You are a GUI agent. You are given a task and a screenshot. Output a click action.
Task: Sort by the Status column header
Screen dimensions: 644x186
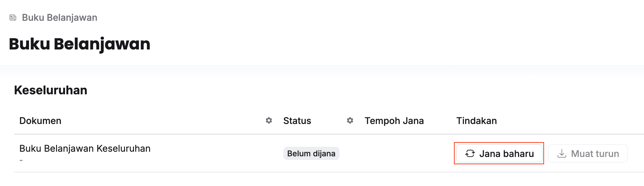[x=297, y=121]
